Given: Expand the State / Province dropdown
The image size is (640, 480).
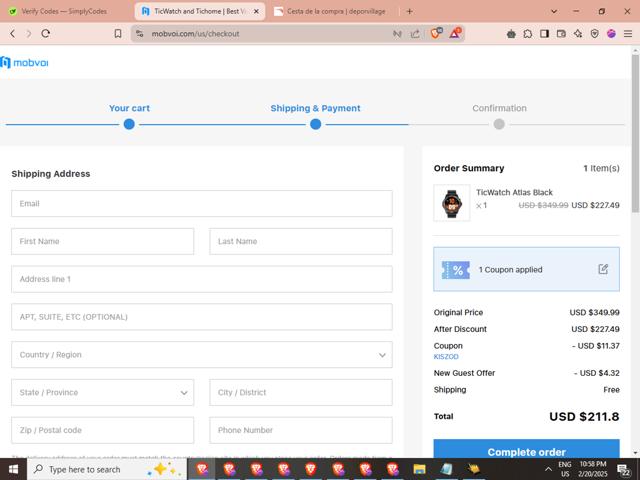Looking at the screenshot, I should (x=102, y=392).
